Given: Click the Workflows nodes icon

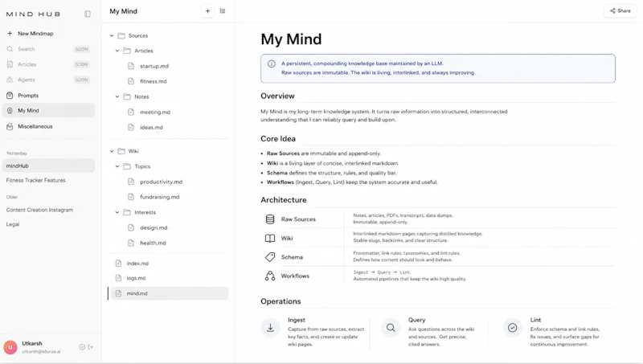Looking at the screenshot, I should click(270, 276).
